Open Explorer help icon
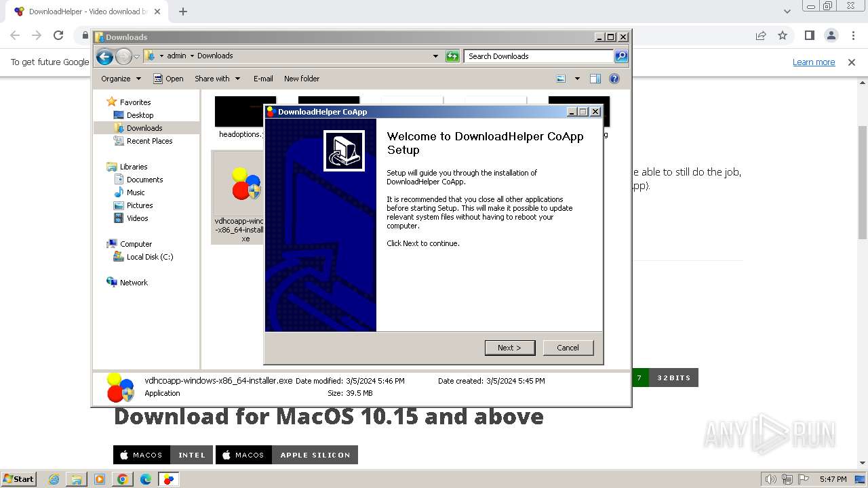Image resolution: width=868 pixels, height=488 pixels. (x=614, y=79)
